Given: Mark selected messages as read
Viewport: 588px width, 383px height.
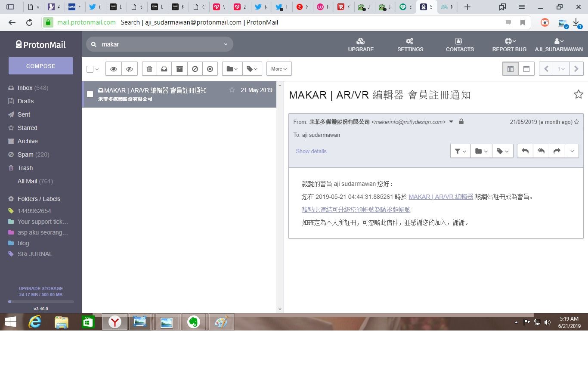Looking at the screenshot, I should tap(114, 69).
